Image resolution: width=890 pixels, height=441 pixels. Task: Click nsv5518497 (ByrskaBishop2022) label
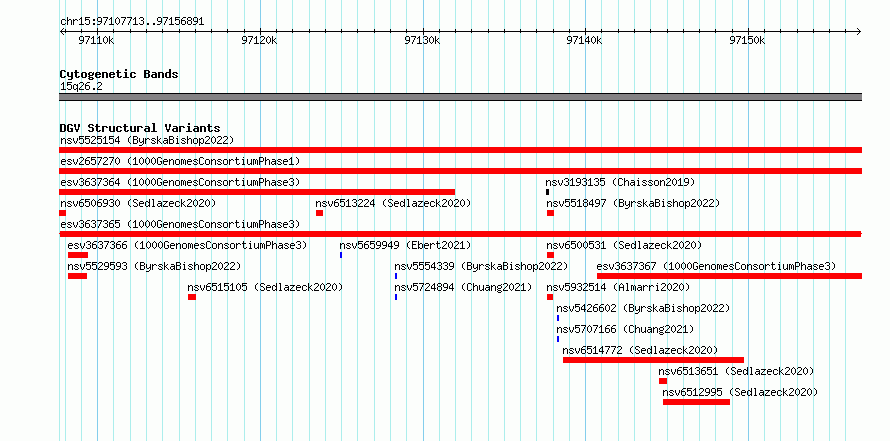pos(633,203)
